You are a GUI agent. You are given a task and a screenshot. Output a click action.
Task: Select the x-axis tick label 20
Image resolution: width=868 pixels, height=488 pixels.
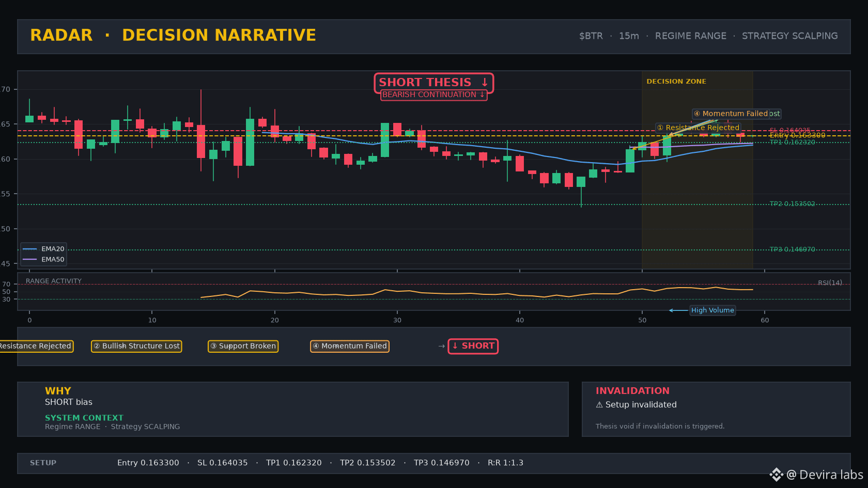(x=275, y=320)
